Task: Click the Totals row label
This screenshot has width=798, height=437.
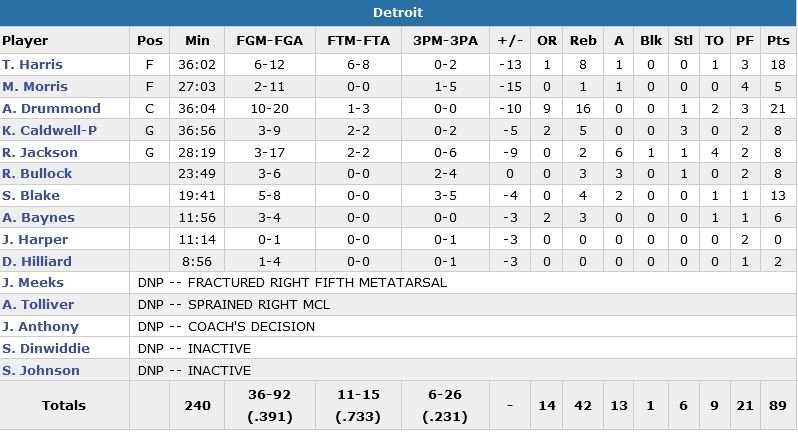Action: (x=64, y=405)
